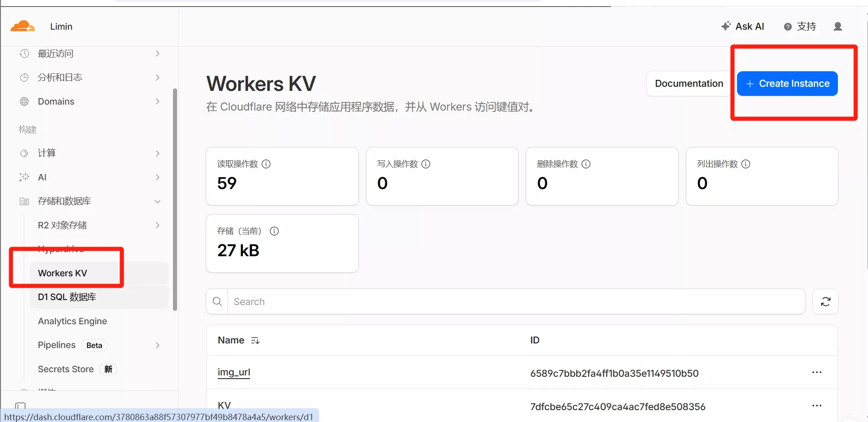Open the img_url namespace link
The height and width of the screenshot is (422, 868).
click(x=234, y=372)
